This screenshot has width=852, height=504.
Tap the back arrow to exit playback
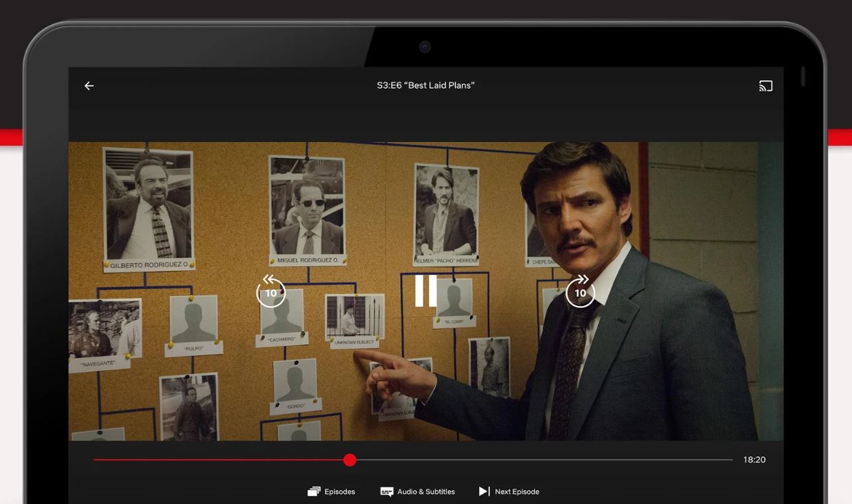89,86
